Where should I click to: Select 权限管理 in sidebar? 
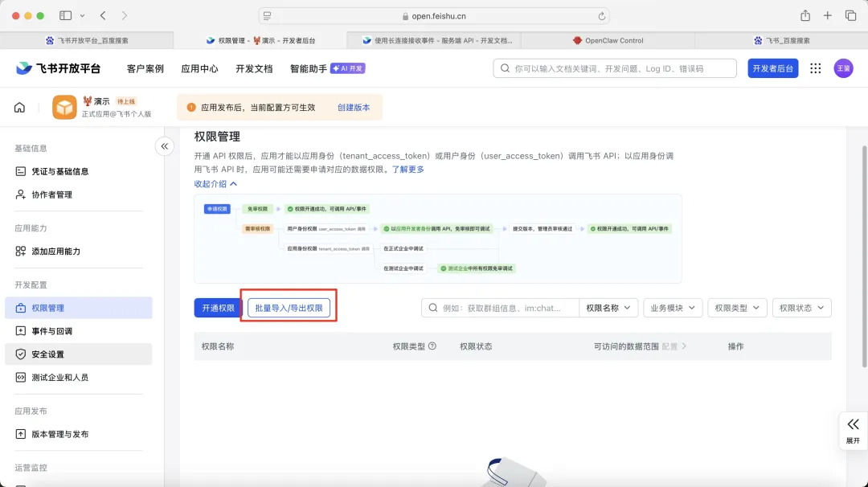tap(79, 308)
